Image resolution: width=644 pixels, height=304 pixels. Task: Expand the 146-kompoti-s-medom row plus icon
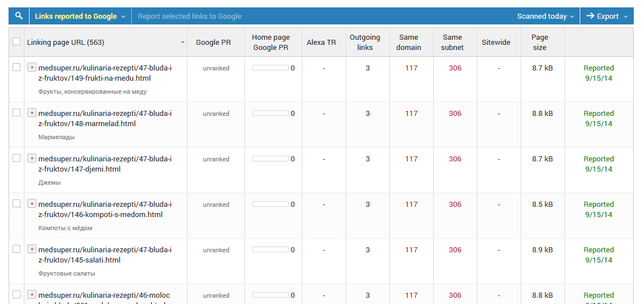pos(32,203)
